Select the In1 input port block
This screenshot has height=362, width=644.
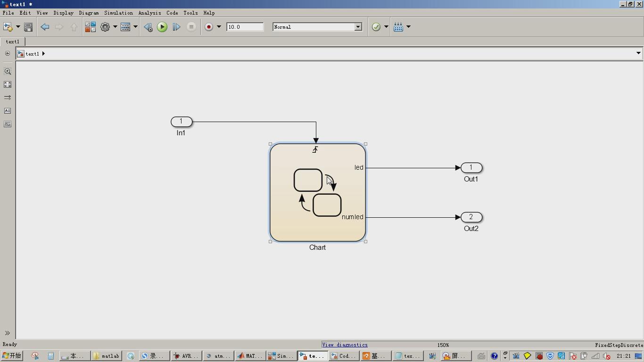[182, 122]
